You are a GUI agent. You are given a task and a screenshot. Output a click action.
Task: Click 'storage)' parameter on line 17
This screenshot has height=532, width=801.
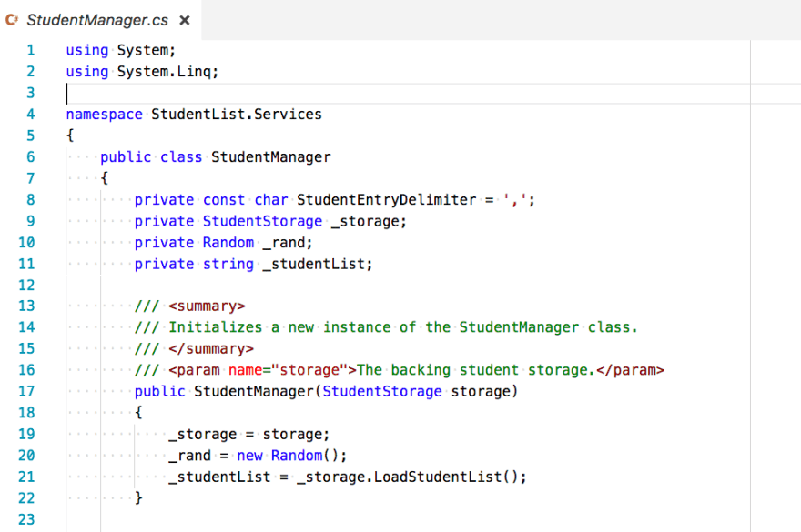coord(484,392)
